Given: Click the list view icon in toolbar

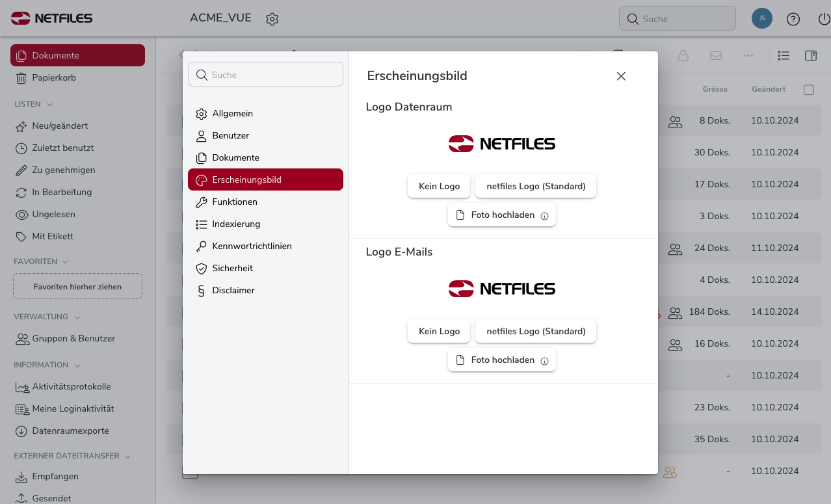Looking at the screenshot, I should (784, 56).
